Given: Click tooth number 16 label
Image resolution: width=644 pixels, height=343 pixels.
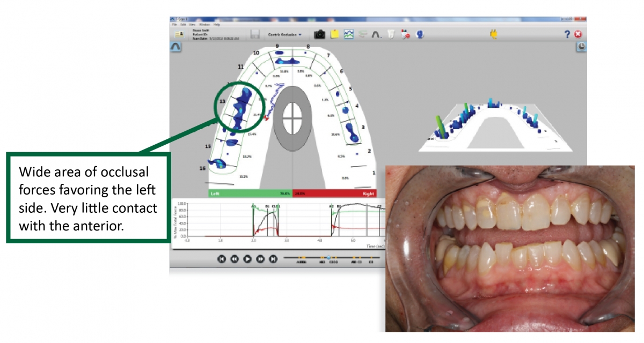Looking at the screenshot, I should [x=202, y=168].
